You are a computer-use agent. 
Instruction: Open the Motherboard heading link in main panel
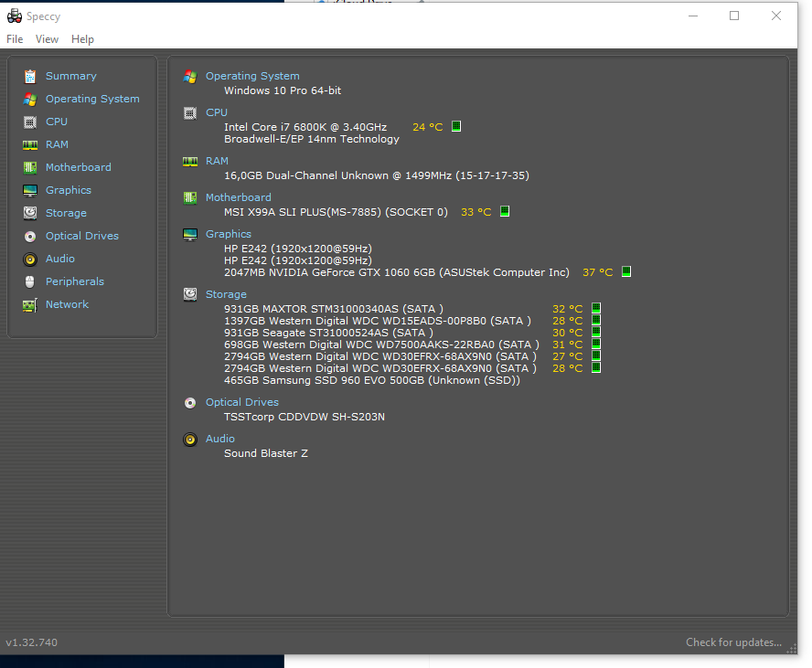(x=239, y=197)
